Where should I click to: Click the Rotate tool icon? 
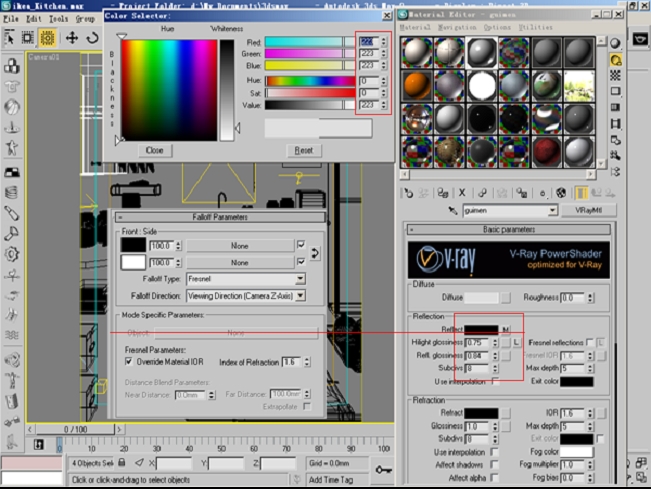94,38
